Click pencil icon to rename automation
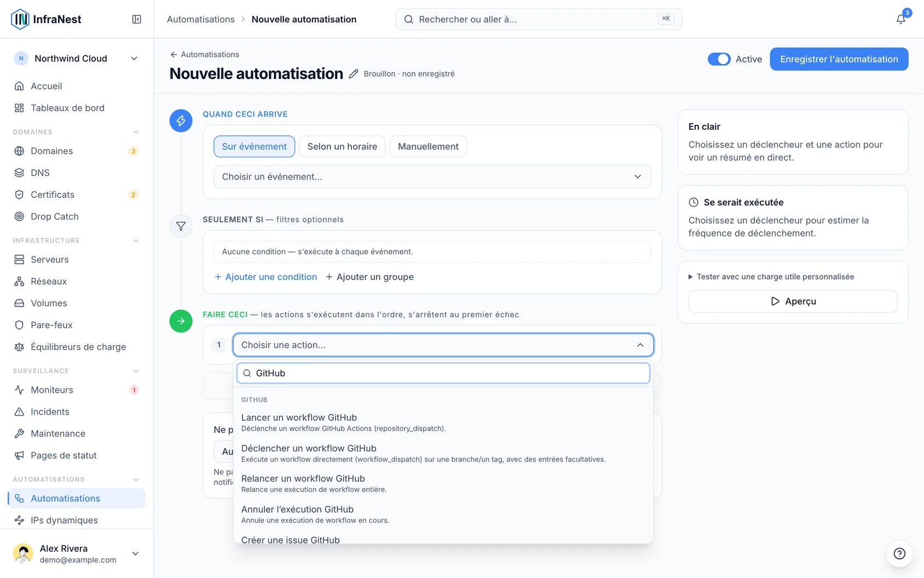This screenshot has height=578, width=924. 354,74
